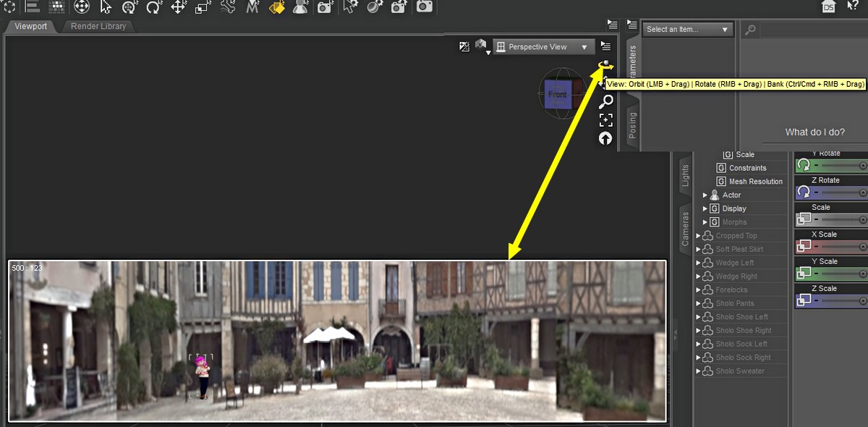Expand the Forelocks item
This screenshot has height=427, width=868.
click(699, 290)
